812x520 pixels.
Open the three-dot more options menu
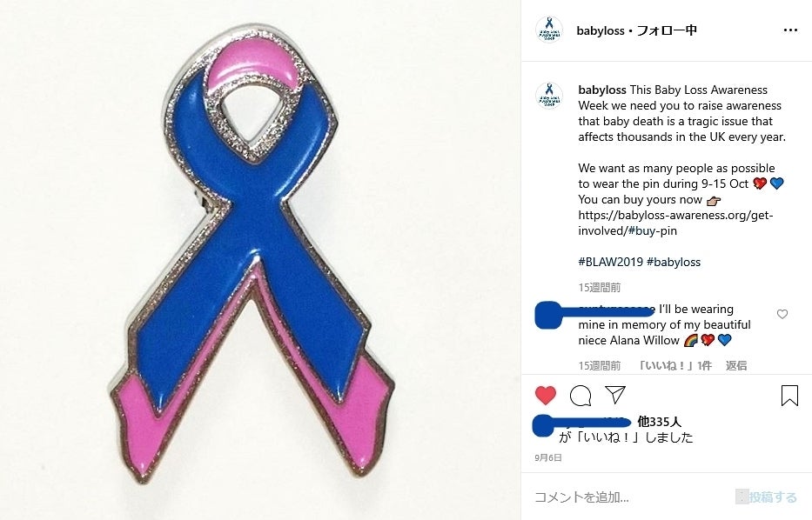click(790, 30)
